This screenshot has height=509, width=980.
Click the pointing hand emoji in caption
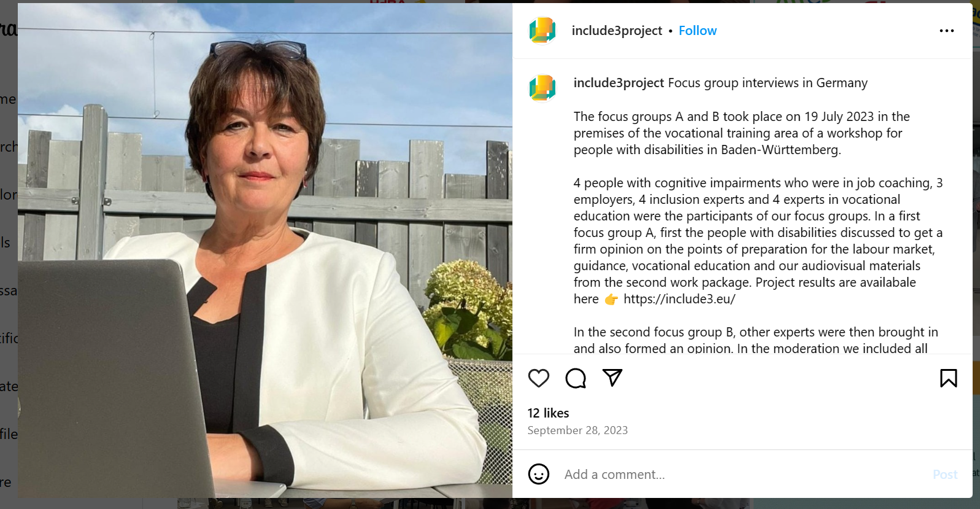(611, 299)
